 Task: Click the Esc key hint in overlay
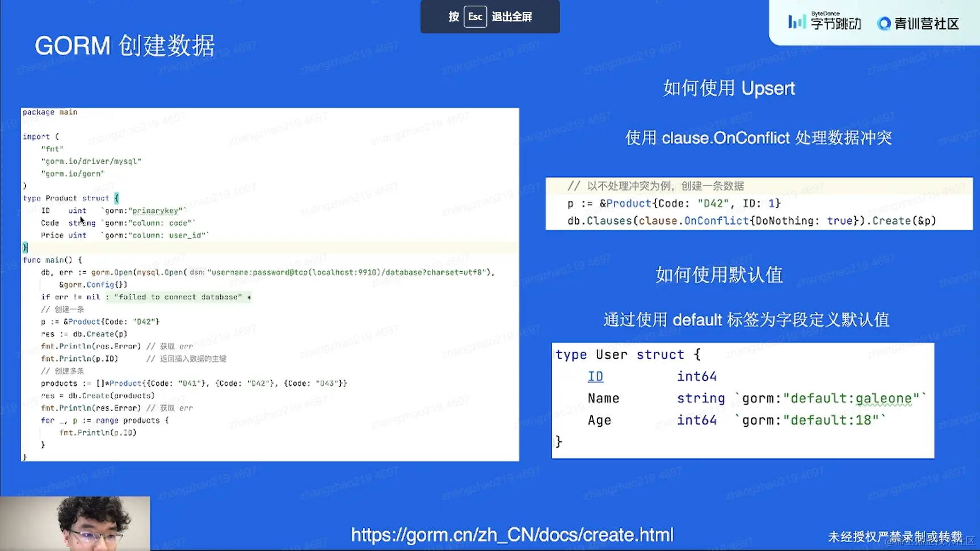[475, 16]
